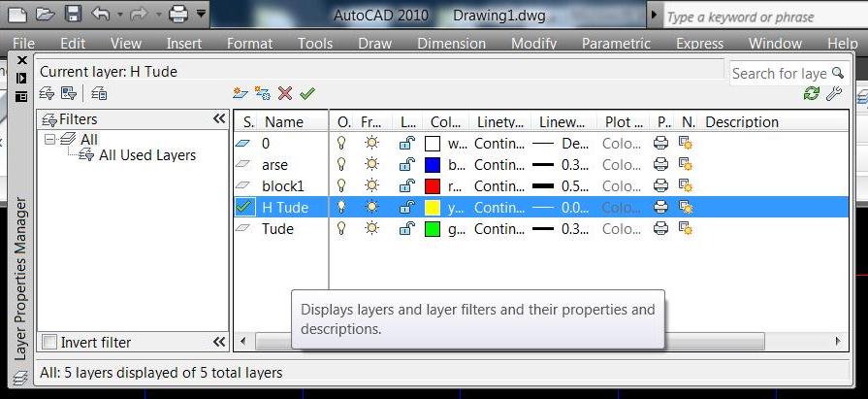Open layer Settings wrench icon
868x399 pixels.
pos(833,93)
